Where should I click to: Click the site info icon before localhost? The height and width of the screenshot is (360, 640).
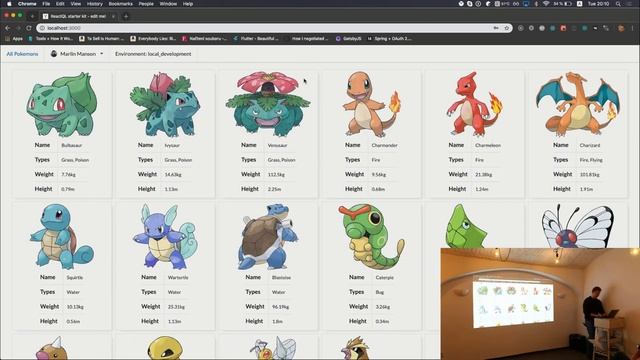(42, 28)
